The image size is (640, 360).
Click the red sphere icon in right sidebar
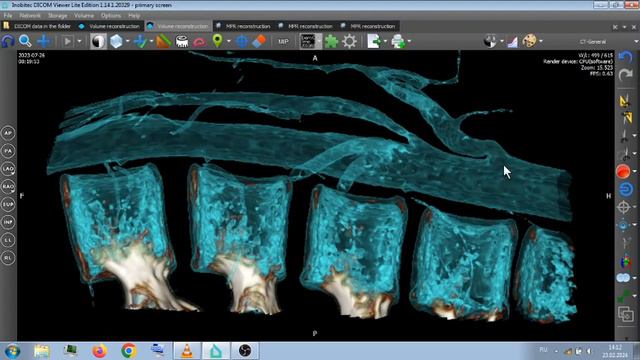(x=623, y=171)
